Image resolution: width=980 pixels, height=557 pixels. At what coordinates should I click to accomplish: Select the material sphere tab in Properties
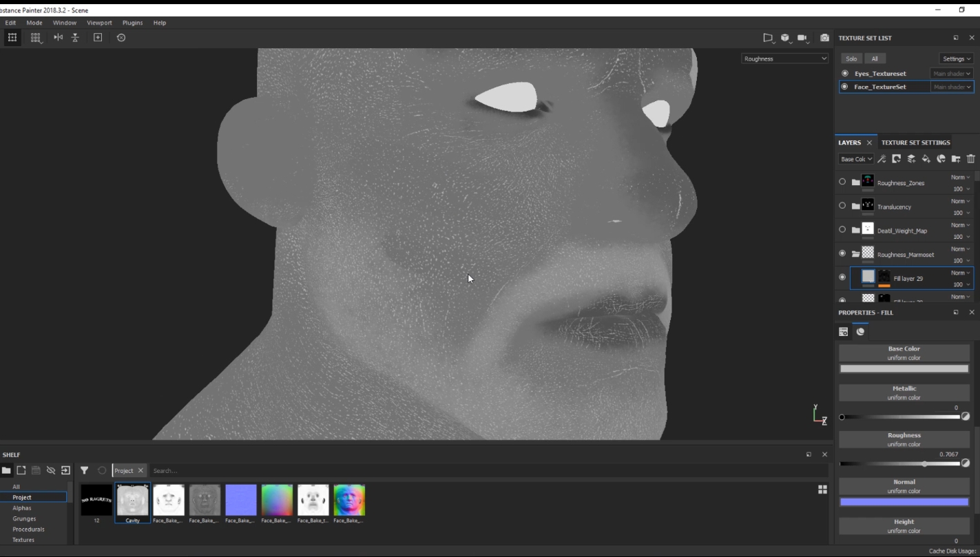860,332
